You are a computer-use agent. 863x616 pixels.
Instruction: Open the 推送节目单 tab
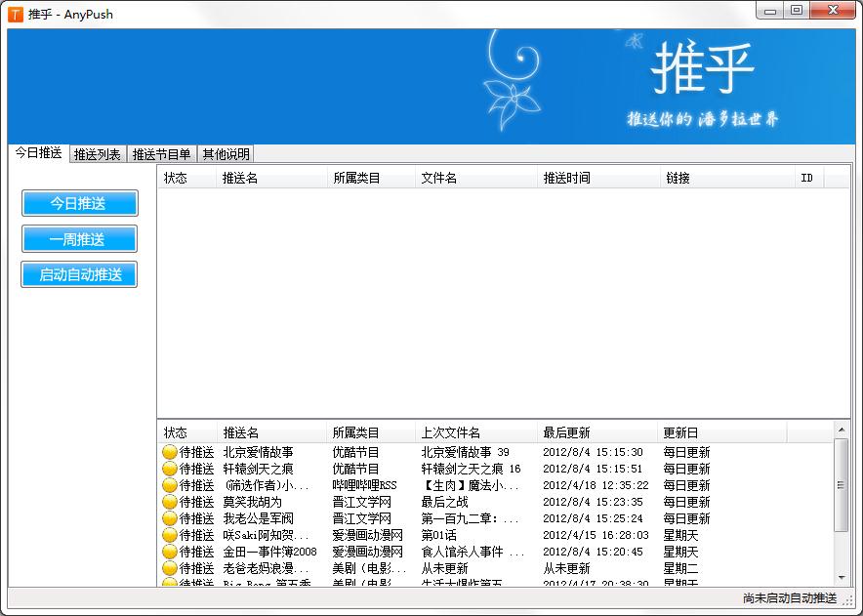160,153
